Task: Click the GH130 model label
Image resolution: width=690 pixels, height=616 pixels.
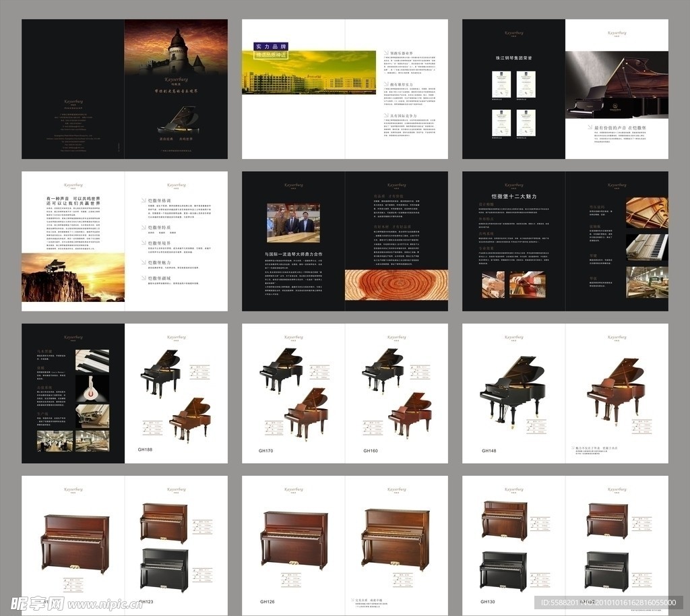Action: [488, 601]
